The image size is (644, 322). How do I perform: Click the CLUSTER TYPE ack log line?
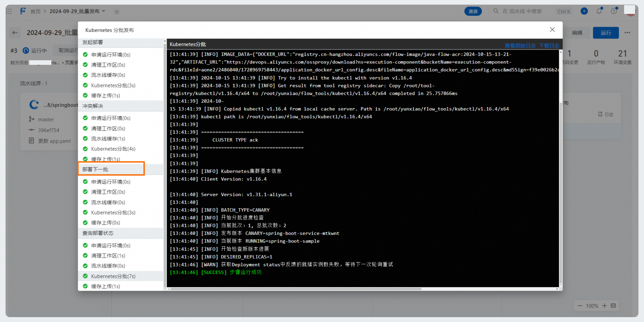(214, 140)
